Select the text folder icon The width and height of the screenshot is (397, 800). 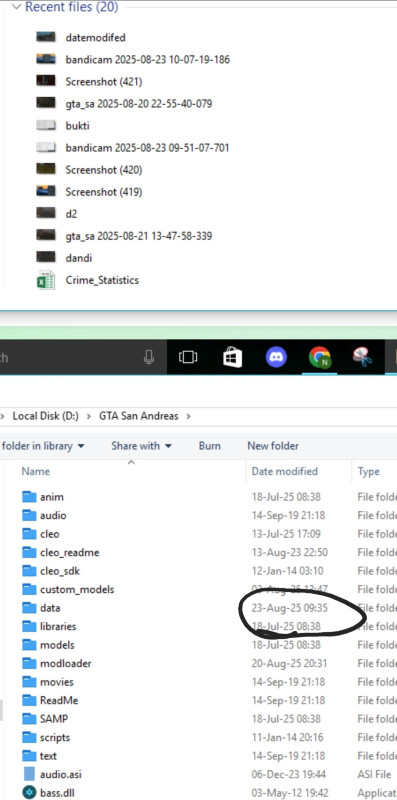pos(30,756)
